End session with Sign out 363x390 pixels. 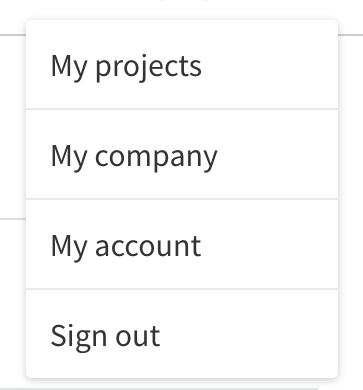click(182, 334)
